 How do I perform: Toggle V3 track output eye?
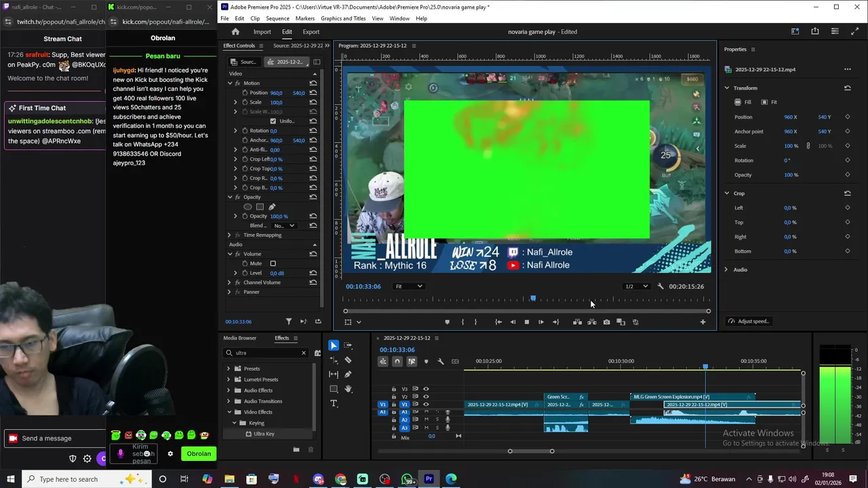(426, 389)
